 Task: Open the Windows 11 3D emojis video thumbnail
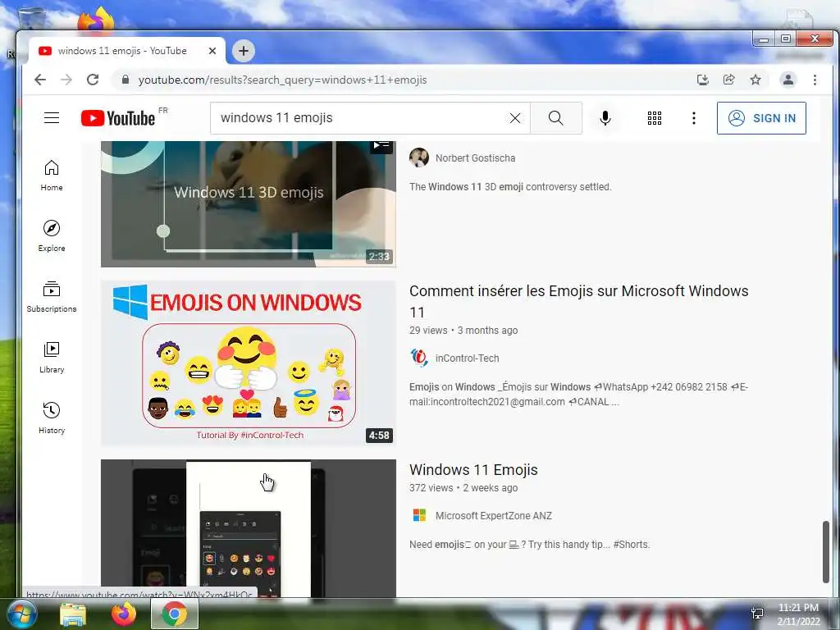tap(249, 203)
